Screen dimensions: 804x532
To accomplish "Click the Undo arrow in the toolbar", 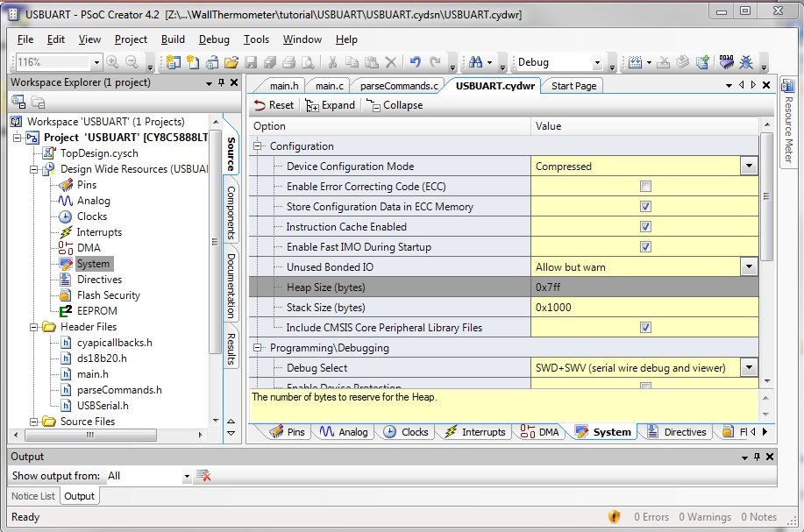I will coord(415,62).
